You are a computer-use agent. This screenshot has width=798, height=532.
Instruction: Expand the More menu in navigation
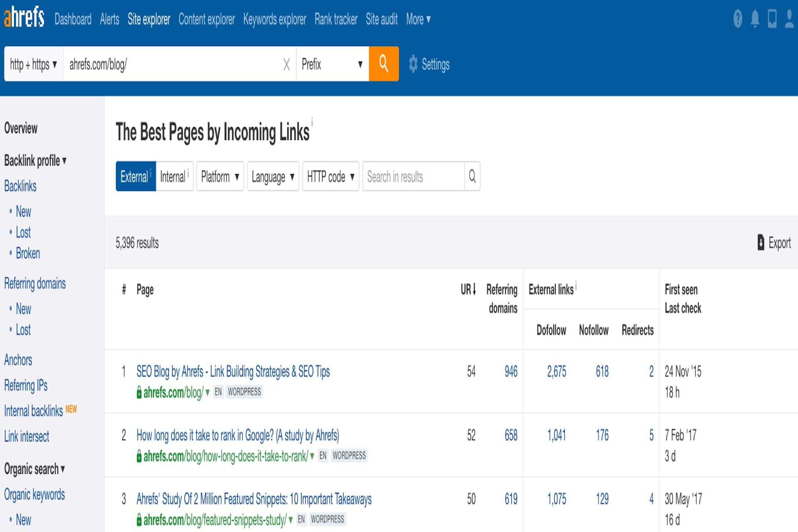tap(418, 19)
